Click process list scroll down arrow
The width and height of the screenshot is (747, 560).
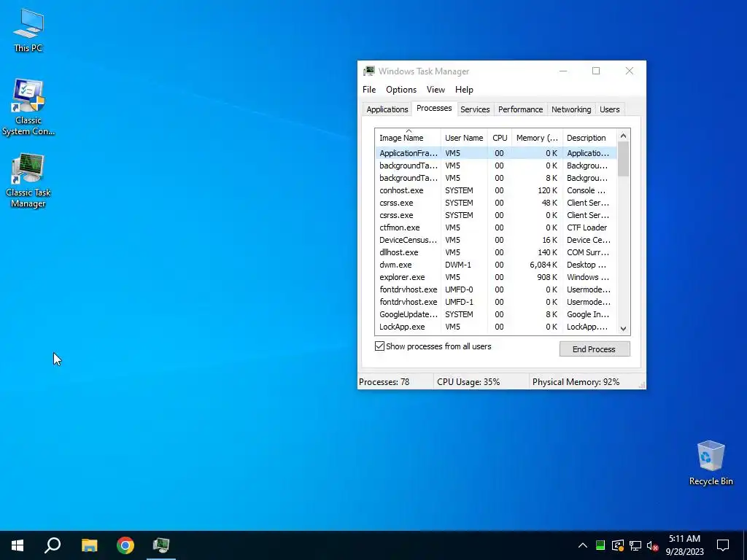coord(623,329)
